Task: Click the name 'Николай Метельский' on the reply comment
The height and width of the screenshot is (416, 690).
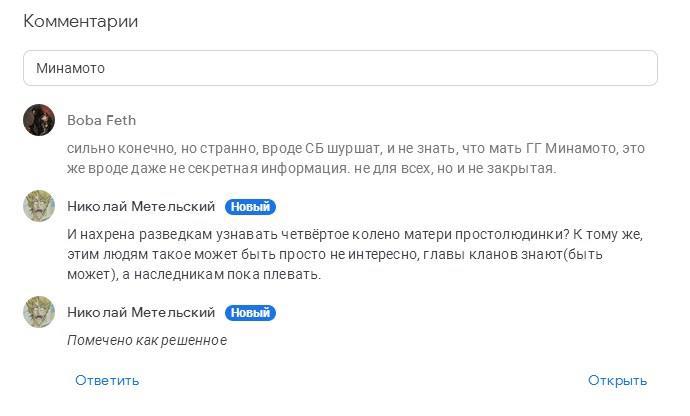Action: pyautogui.click(x=141, y=207)
